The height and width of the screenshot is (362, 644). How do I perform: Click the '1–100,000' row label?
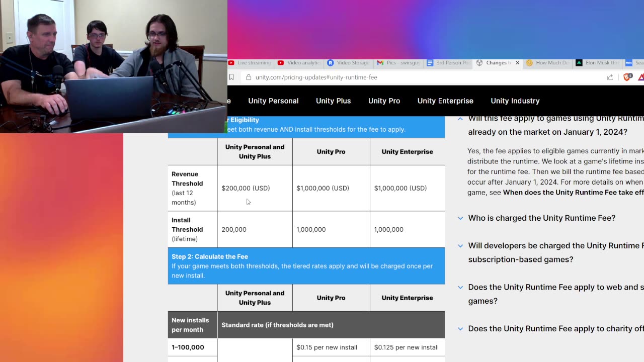[188, 347]
